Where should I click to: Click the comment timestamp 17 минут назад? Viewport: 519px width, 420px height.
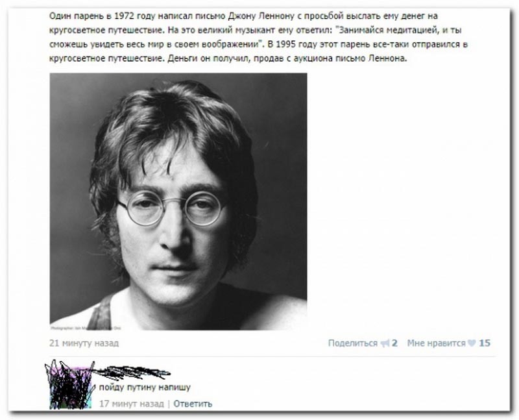pos(132,404)
